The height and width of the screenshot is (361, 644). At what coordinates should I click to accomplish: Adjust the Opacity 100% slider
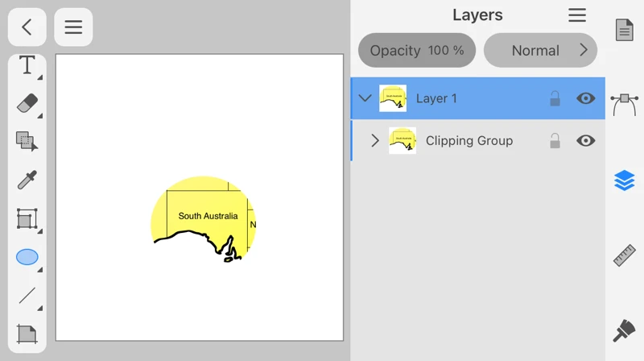[x=416, y=51]
